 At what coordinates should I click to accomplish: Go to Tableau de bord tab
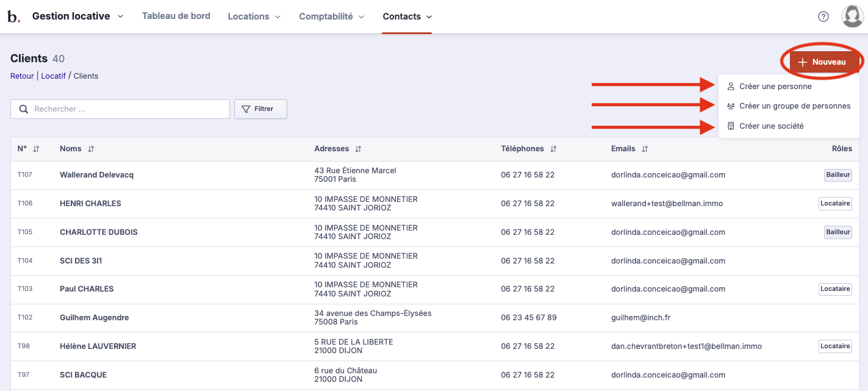point(176,16)
